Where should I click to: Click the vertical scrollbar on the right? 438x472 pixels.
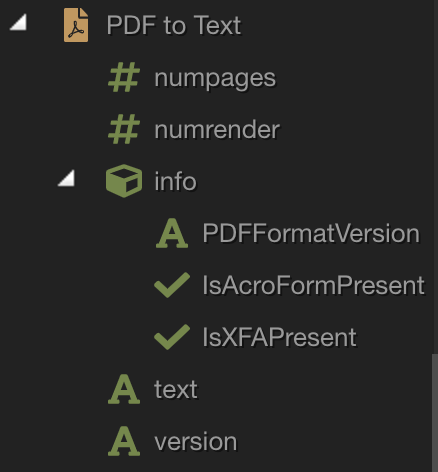[x=435, y=413]
